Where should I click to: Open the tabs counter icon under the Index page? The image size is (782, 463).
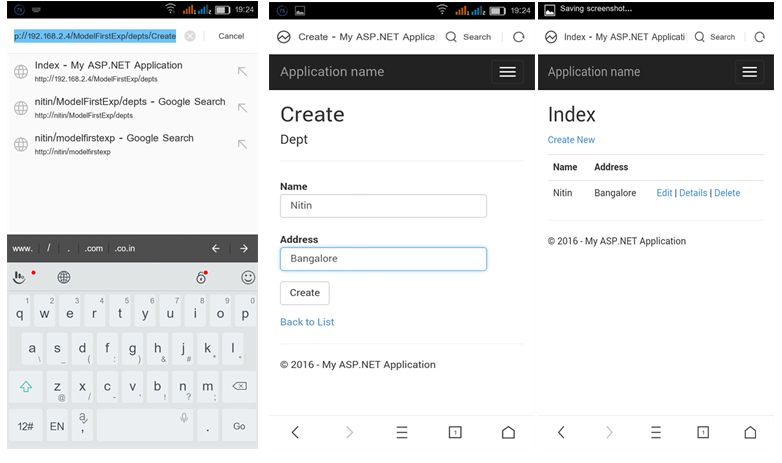point(703,432)
